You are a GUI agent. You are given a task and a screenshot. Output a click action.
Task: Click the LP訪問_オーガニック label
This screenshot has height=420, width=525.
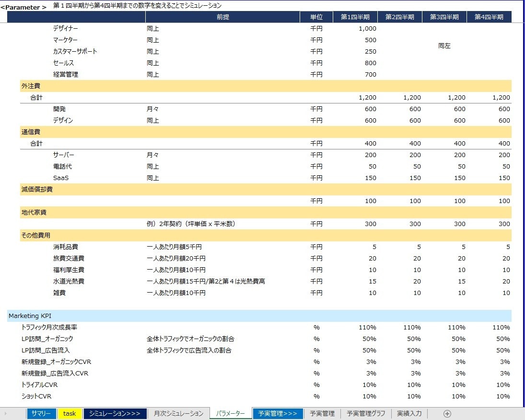coord(47,339)
